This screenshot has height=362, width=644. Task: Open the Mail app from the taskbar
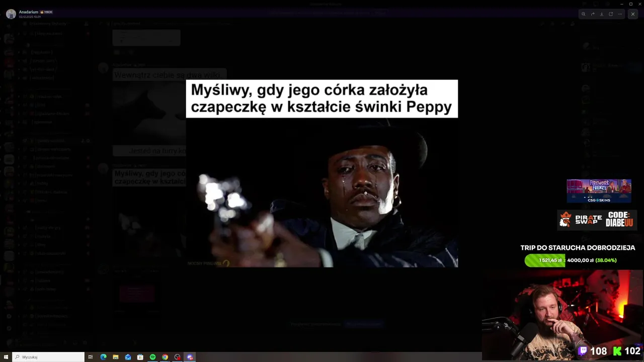click(128, 357)
